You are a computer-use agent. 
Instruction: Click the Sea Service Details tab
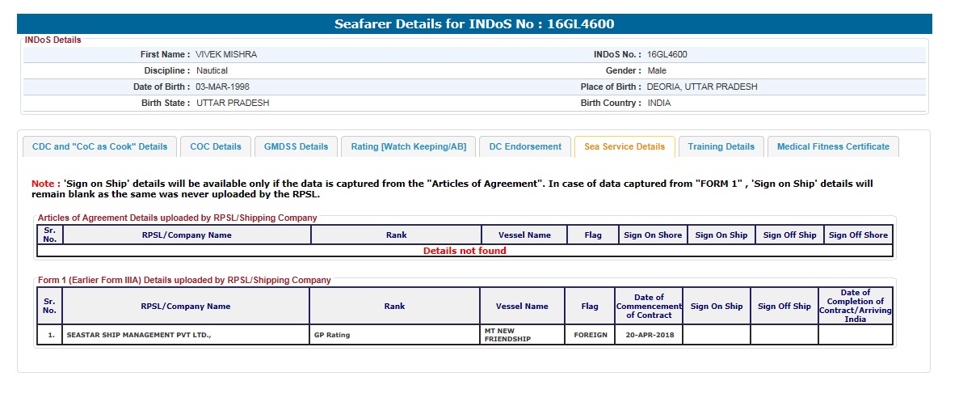(x=625, y=146)
